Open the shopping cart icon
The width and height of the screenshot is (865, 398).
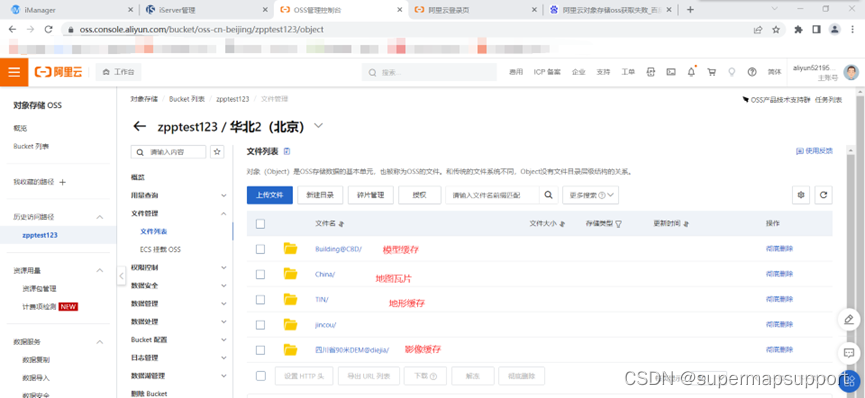[712, 72]
